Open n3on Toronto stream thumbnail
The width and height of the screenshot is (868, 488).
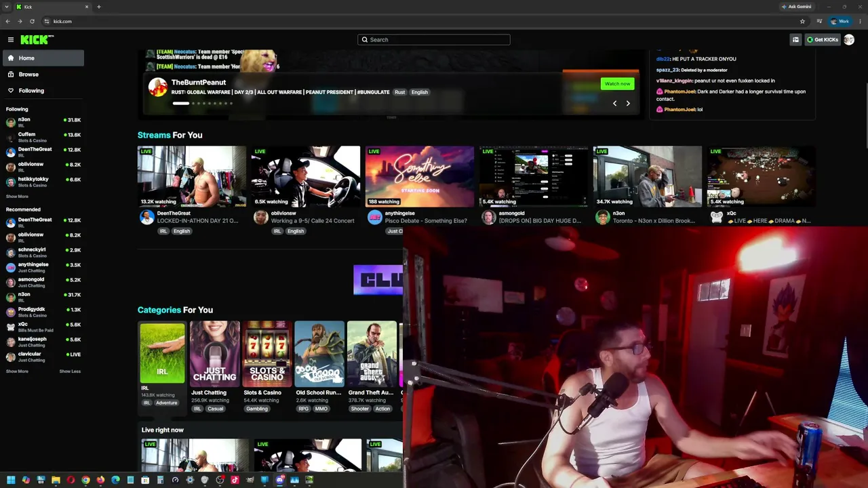point(648,176)
